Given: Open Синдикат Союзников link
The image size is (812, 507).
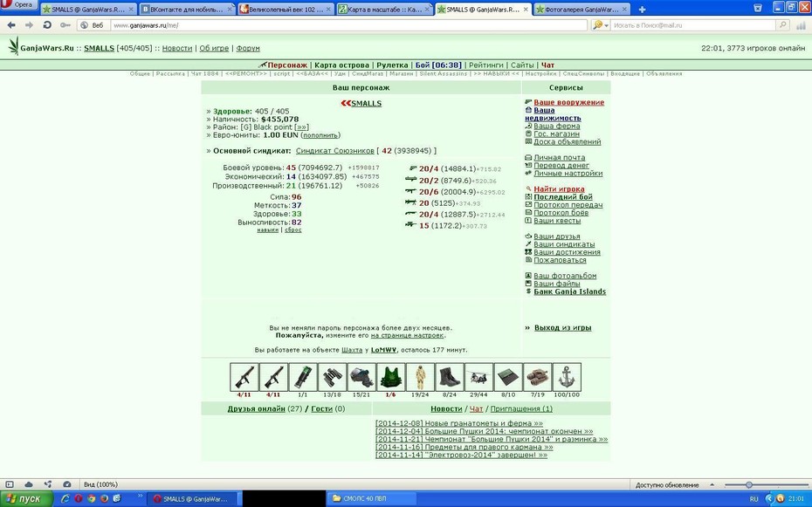Looking at the screenshot, I should click(x=335, y=151).
